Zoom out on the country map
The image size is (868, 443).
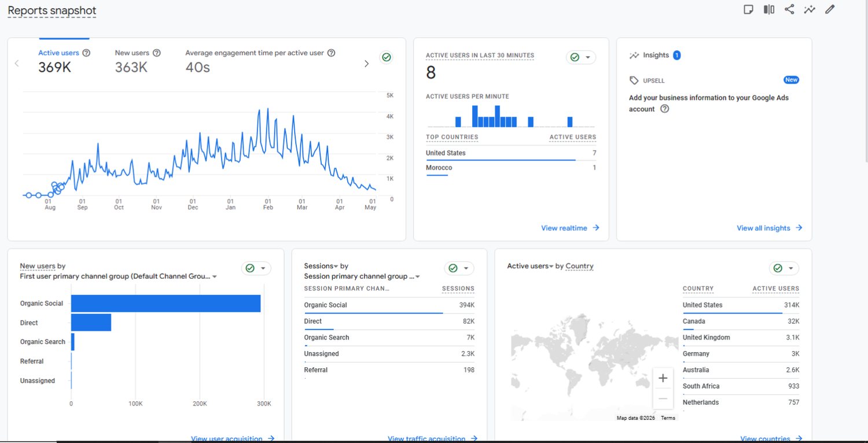(663, 399)
